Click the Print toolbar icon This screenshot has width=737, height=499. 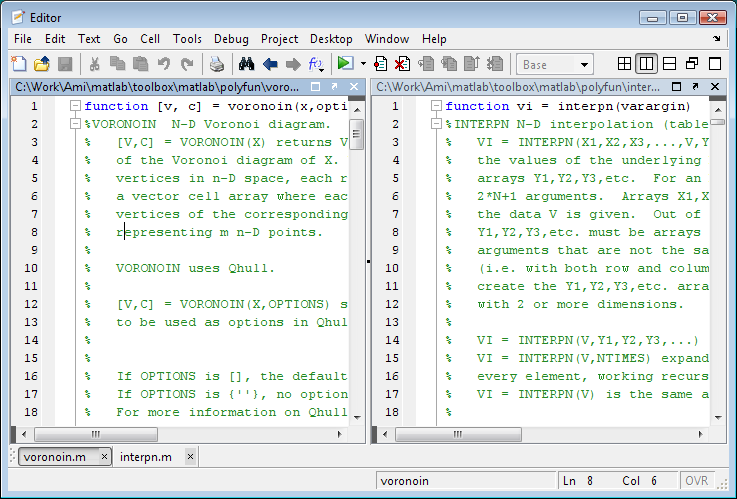(x=217, y=64)
